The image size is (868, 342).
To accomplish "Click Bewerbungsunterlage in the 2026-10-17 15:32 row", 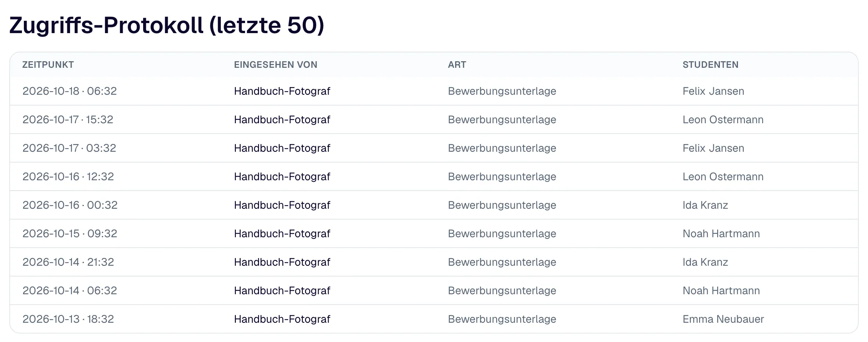I will click(502, 120).
